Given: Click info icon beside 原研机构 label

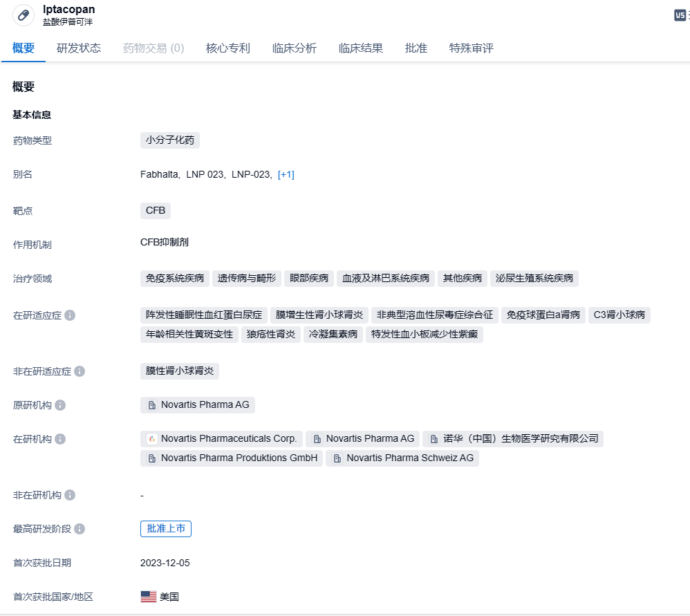Looking at the screenshot, I should (x=60, y=405).
